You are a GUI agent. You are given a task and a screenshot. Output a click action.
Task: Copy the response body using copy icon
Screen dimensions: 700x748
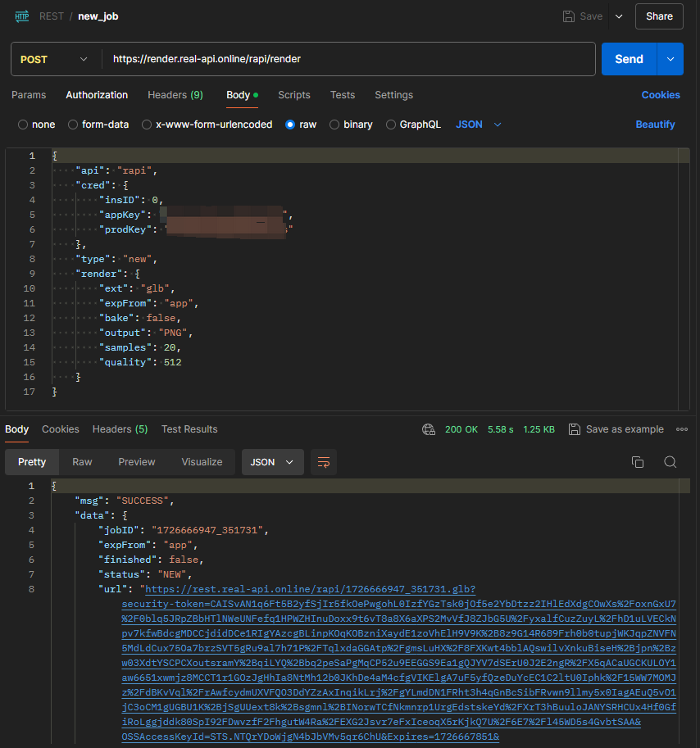[x=638, y=462]
